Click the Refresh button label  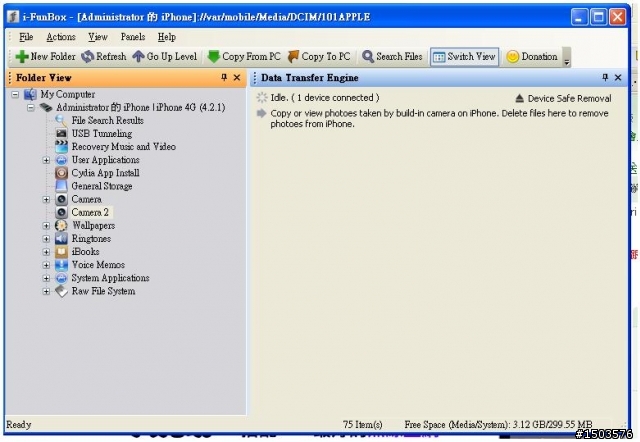[x=111, y=56]
